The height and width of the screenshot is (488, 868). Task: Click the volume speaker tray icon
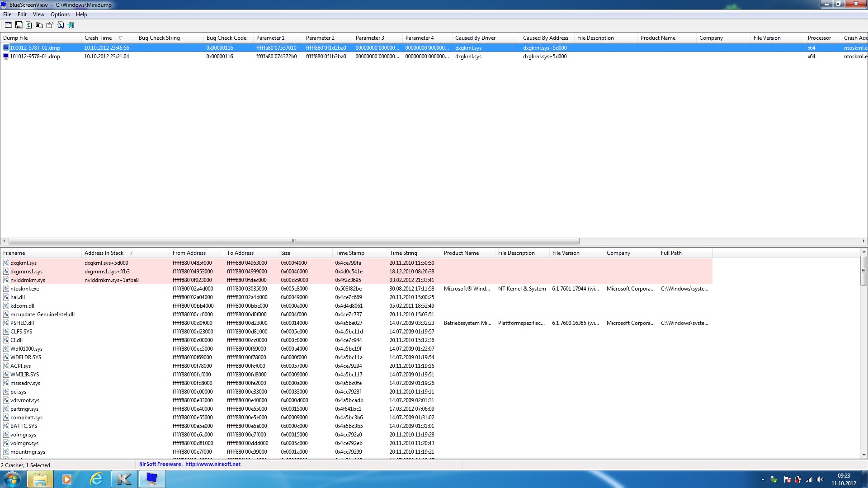tap(820, 479)
